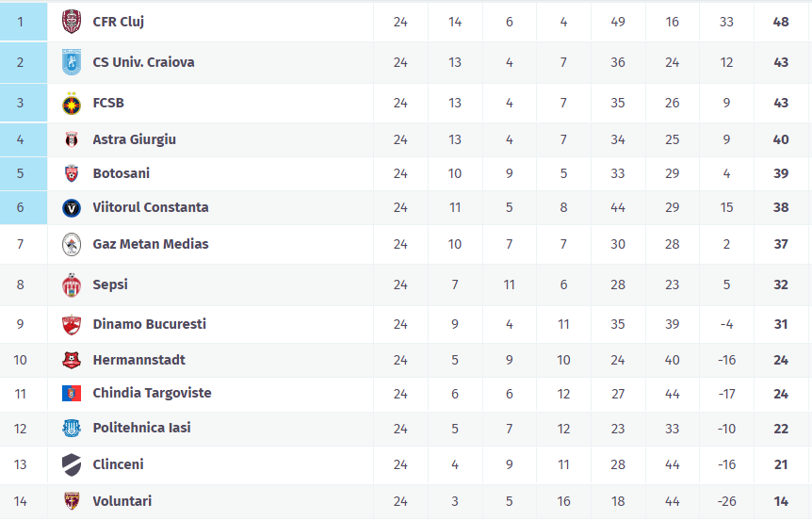Click the CFR Cluj club crest icon
Screen dimensions: 812x520
point(72,21)
